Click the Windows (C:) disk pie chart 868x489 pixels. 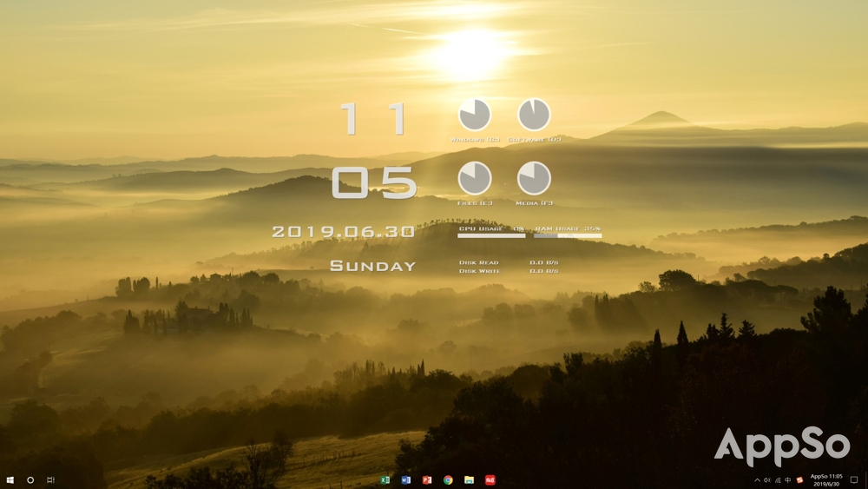point(475,115)
